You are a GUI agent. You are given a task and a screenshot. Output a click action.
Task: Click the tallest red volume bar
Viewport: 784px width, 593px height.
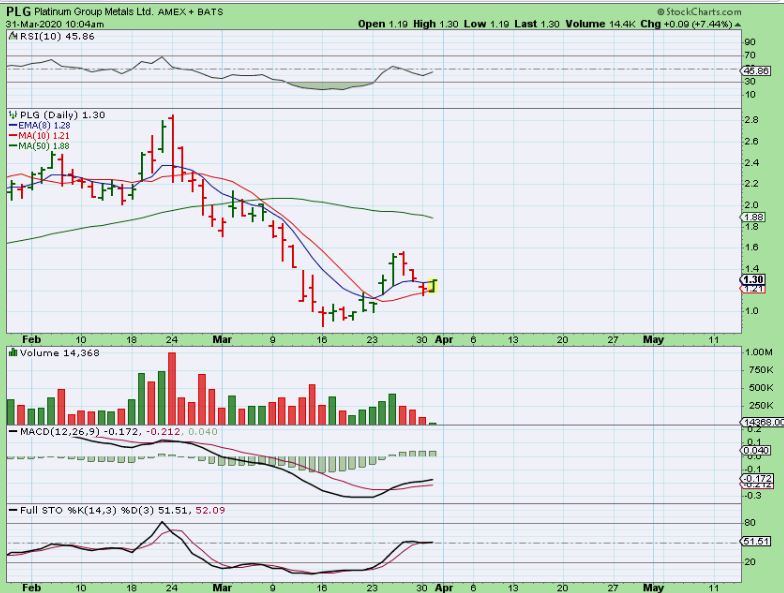[172, 389]
